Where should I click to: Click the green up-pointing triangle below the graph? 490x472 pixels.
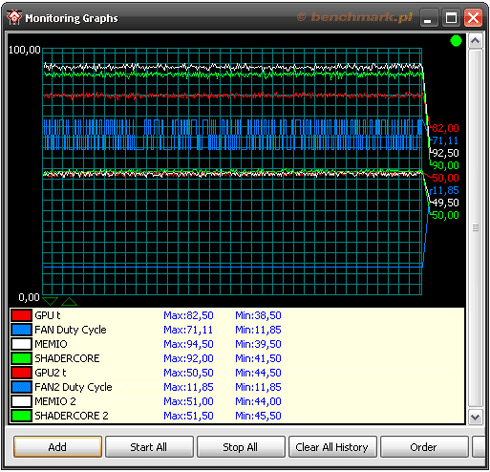click(x=69, y=301)
